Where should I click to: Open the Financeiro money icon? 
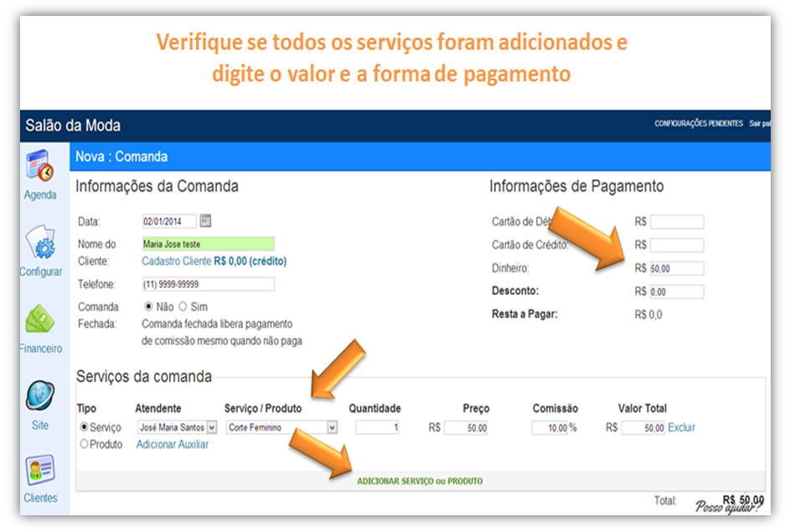40,320
